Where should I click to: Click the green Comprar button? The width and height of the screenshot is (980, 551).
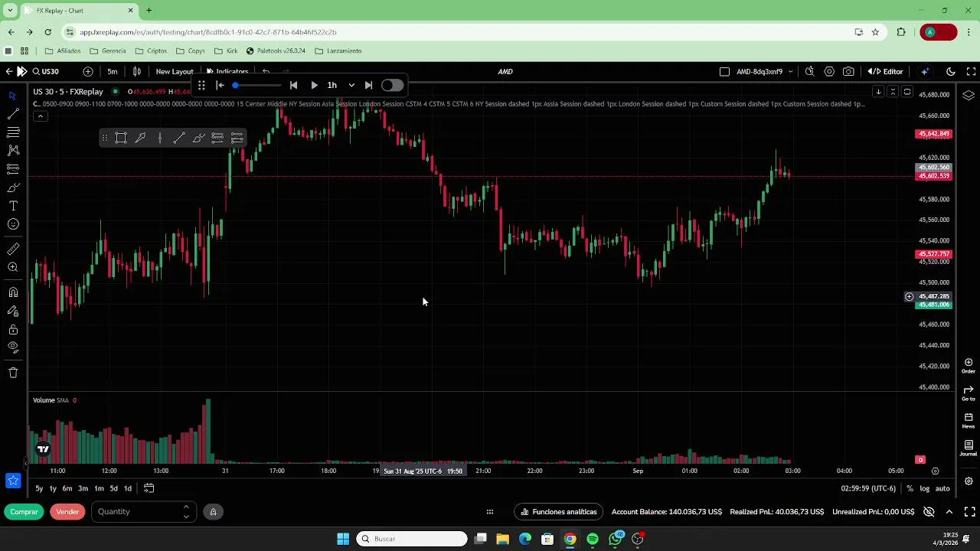point(24,511)
